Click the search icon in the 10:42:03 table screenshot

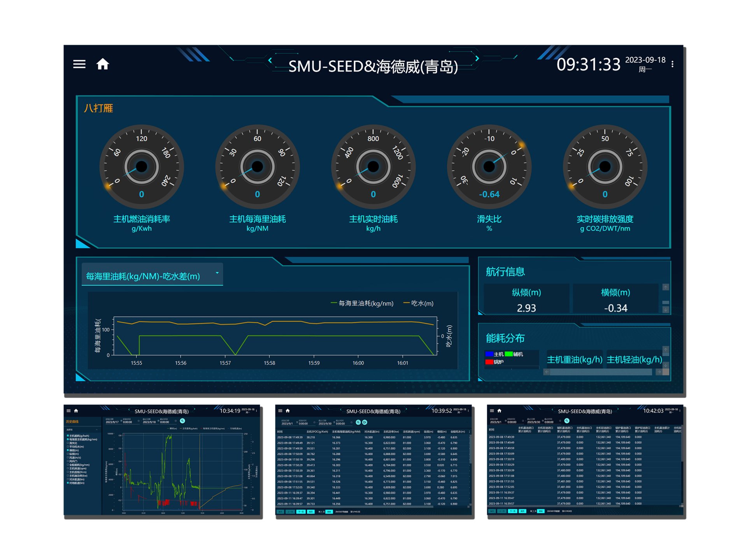pos(567,421)
